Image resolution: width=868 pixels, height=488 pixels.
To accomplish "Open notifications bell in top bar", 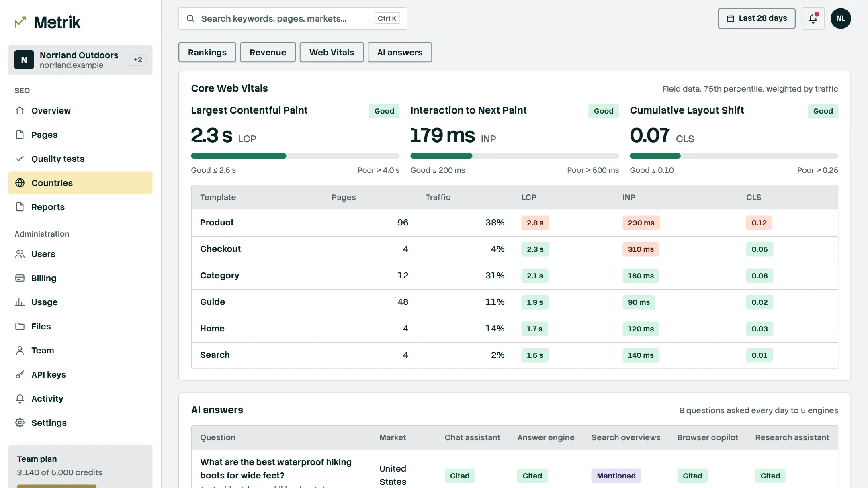I will tap(813, 18).
